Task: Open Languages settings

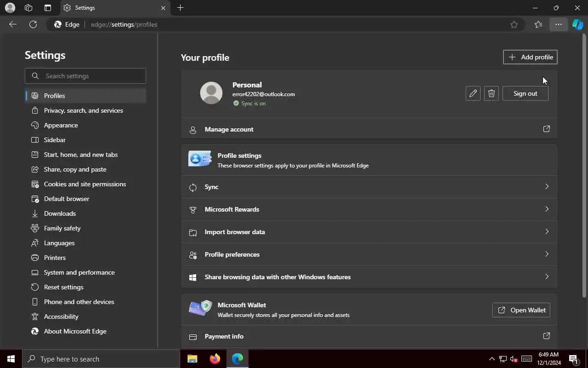Action: 85,243
